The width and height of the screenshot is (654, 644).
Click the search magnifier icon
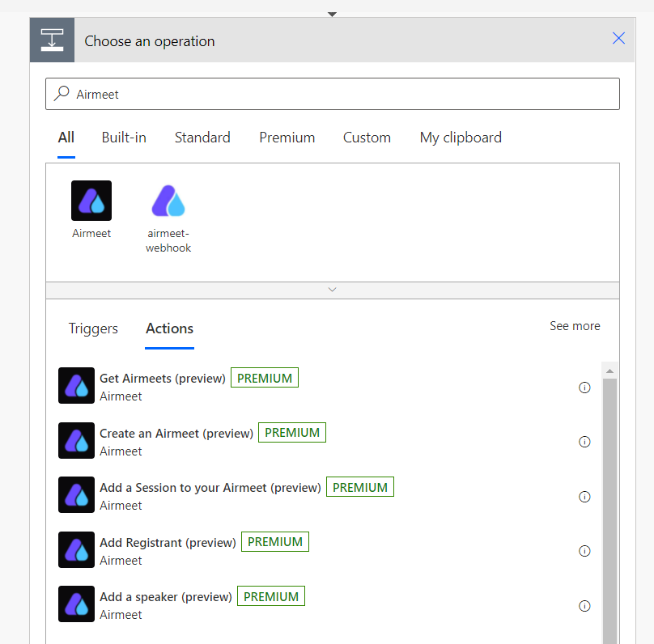(62, 93)
